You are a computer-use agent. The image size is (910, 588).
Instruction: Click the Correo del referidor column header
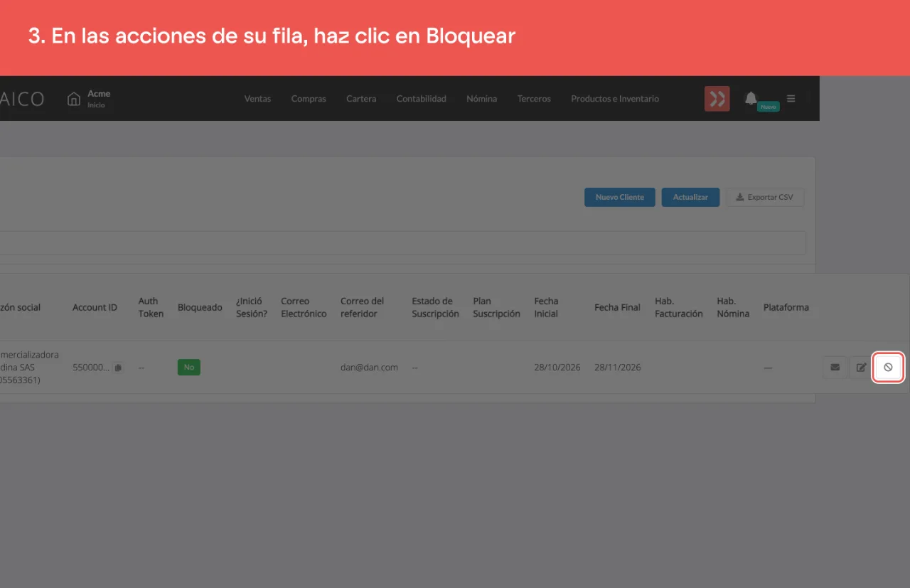pos(362,307)
